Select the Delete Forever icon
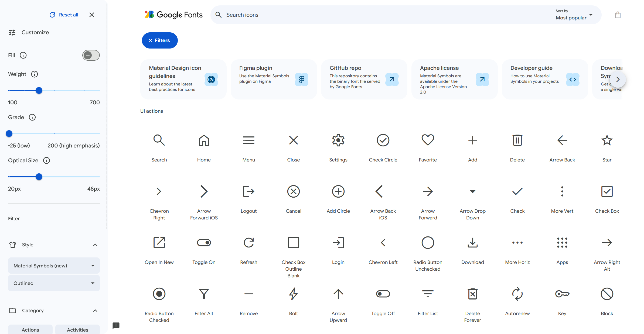 (x=472, y=294)
